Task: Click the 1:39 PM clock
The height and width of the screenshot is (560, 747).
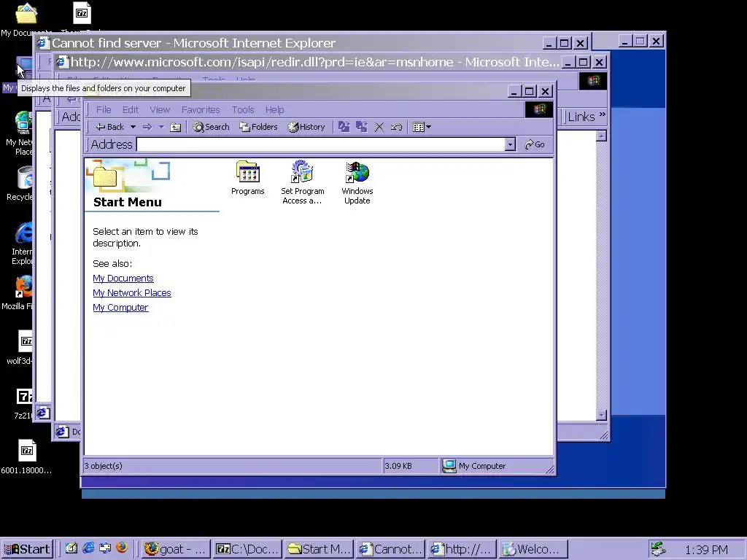Action: (706, 550)
